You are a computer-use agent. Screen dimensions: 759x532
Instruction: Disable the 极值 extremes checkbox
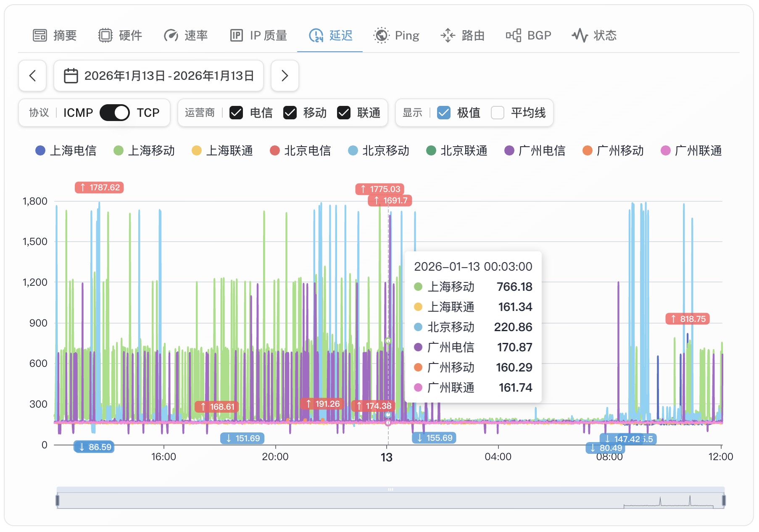click(444, 113)
